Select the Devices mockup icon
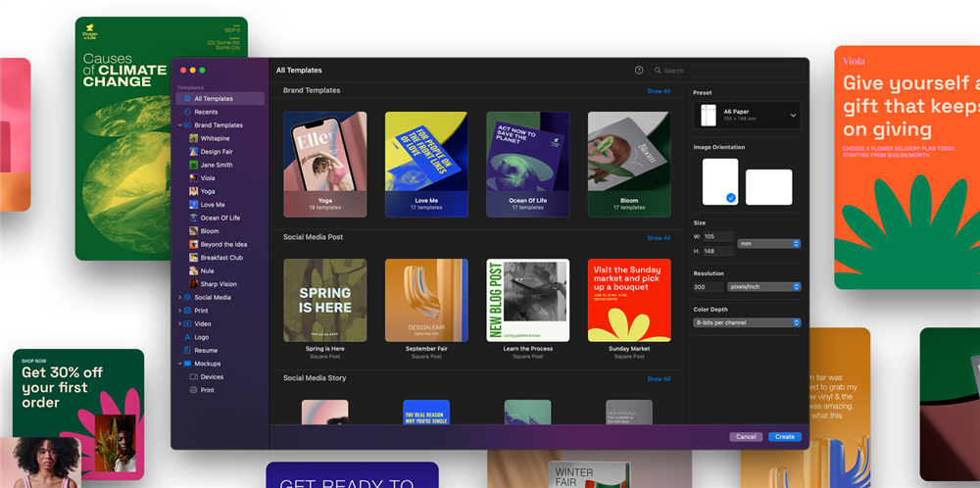 (194, 376)
